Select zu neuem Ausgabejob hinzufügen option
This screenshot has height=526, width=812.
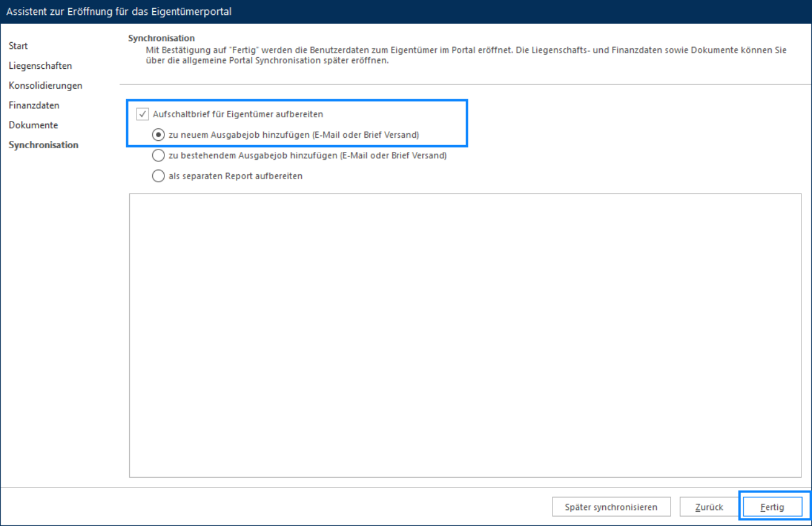pyautogui.click(x=158, y=135)
